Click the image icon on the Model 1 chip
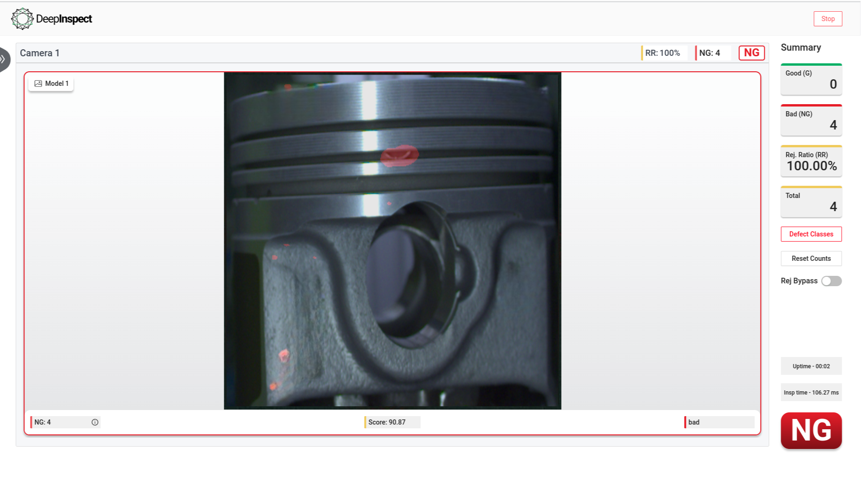 tap(39, 84)
